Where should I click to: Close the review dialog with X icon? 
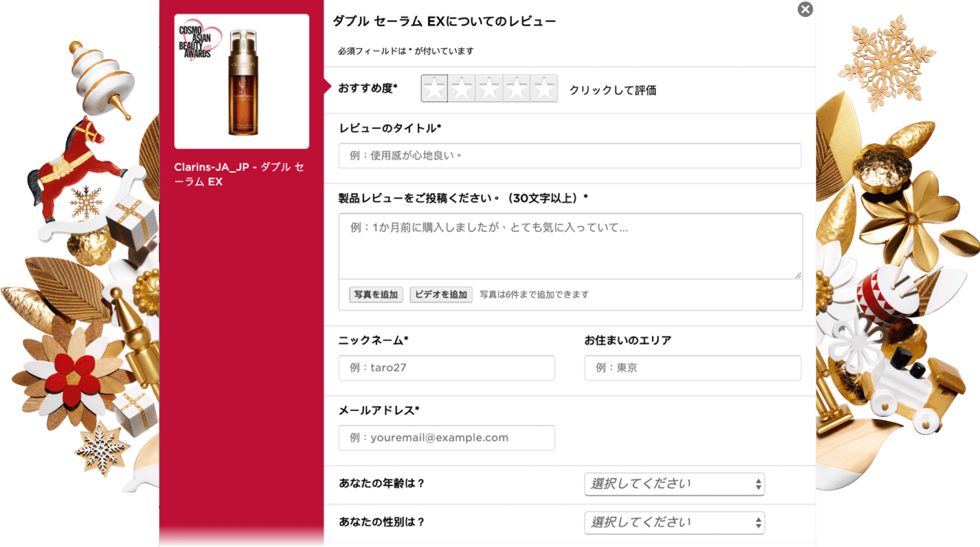click(x=805, y=9)
